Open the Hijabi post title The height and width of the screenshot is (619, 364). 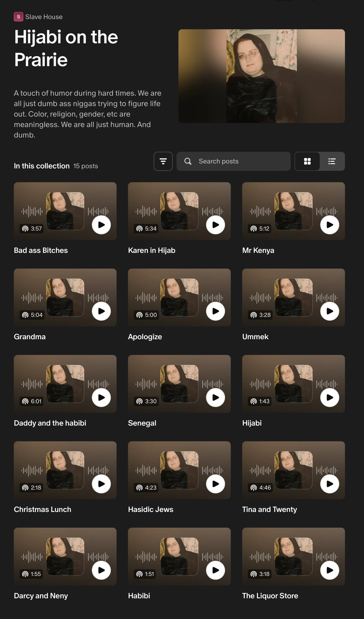(x=252, y=423)
